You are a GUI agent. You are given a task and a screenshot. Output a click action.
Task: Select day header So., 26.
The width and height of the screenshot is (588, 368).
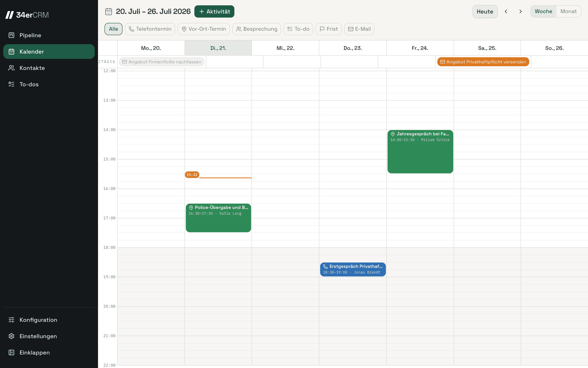(554, 48)
